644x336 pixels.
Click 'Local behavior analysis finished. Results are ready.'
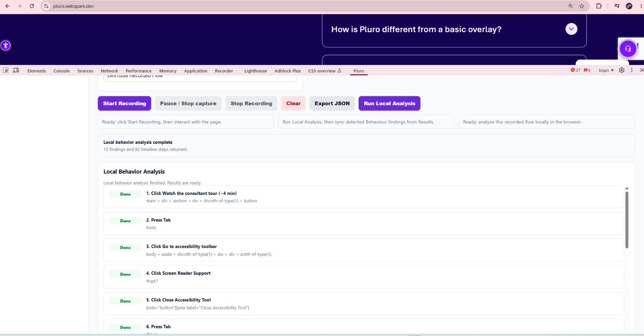(153, 183)
